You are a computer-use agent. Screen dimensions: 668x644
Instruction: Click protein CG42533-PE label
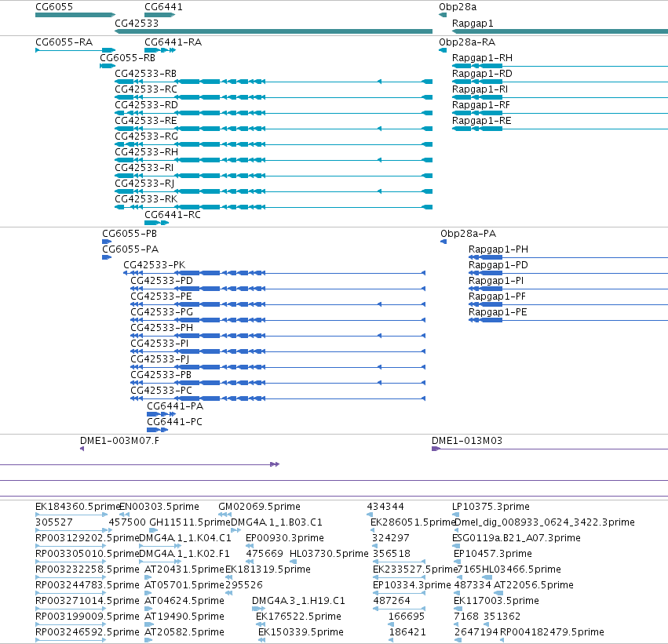tap(162, 297)
